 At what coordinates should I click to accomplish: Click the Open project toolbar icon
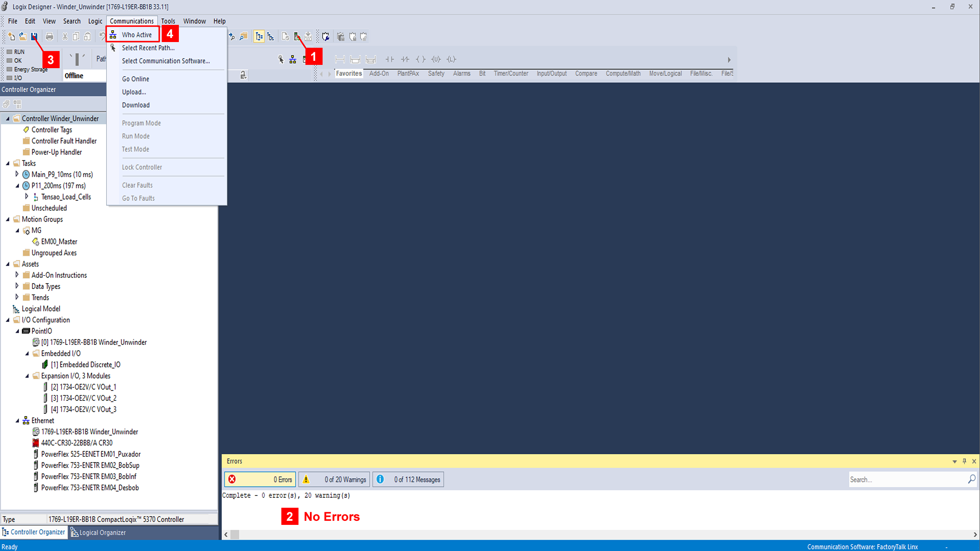[x=23, y=37]
